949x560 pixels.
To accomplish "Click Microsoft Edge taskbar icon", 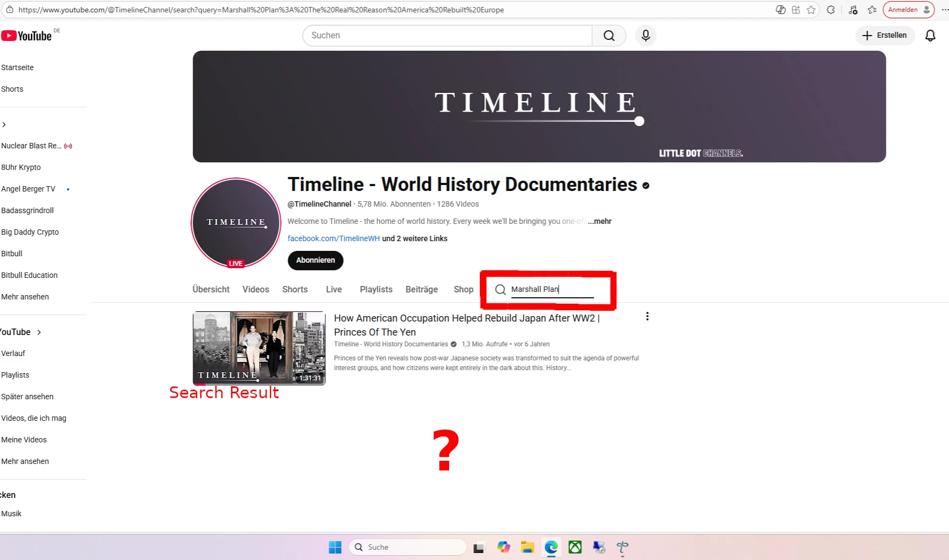I will 551,548.
